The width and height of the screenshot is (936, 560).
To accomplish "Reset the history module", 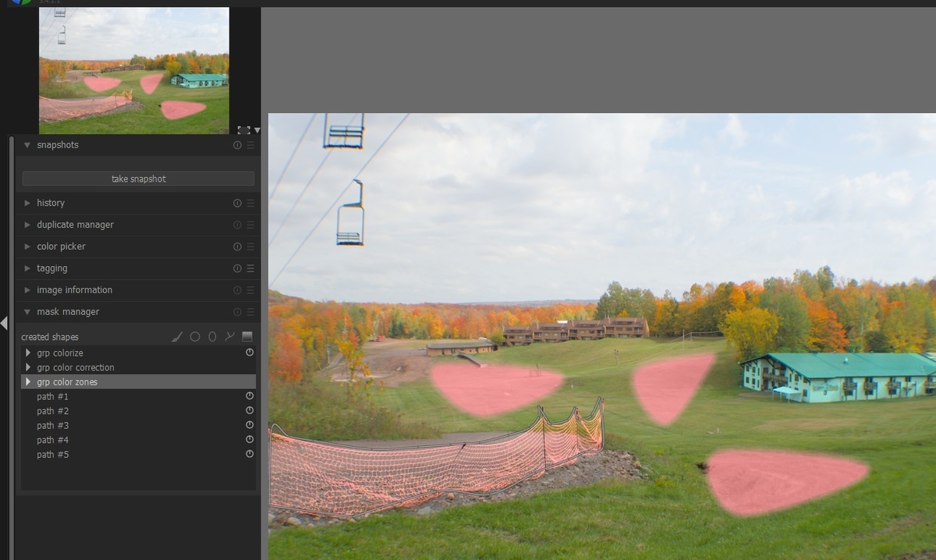I will (237, 203).
